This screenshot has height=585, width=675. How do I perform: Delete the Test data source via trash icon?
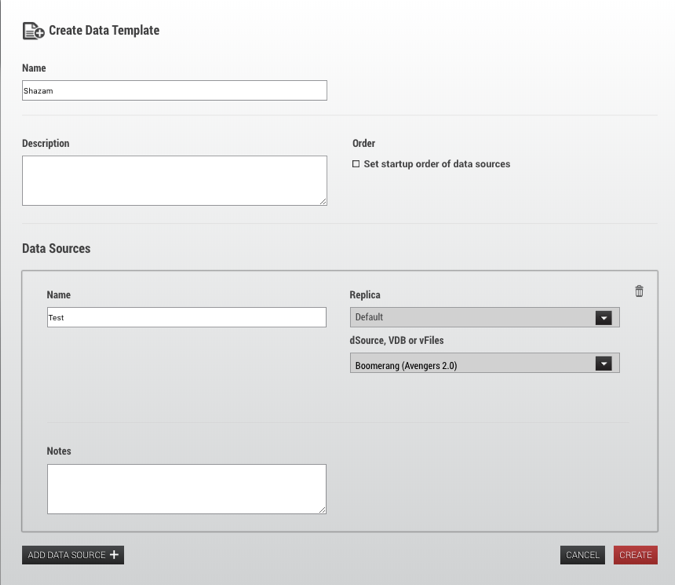coord(639,291)
